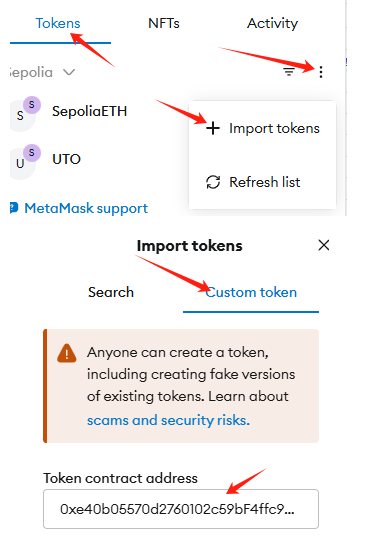The image size is (369, 547).
Task: Open the Activity tab
Action: (x=272, y=23)
